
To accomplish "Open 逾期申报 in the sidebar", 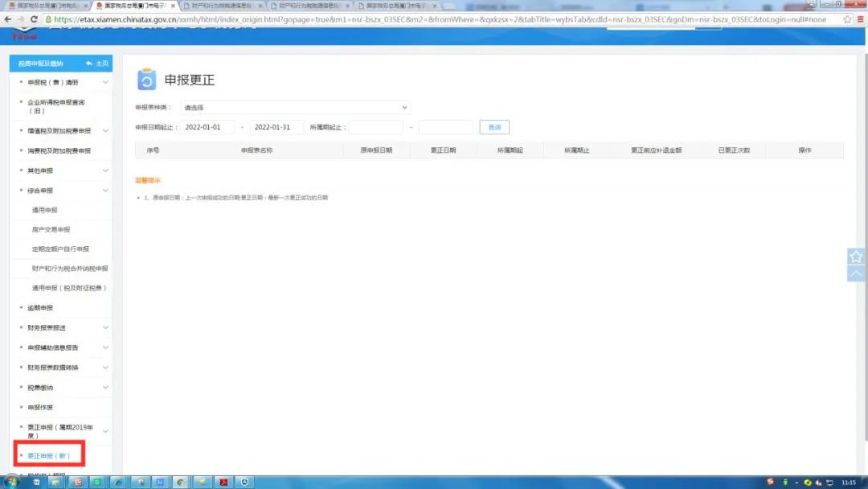I will coord(40,308).
